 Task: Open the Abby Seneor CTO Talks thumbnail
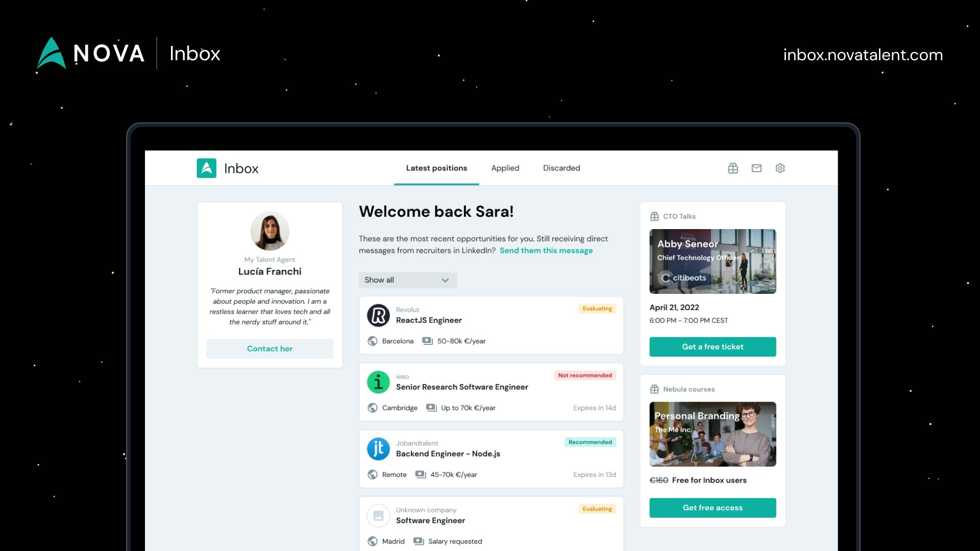click(x=713, y=262)
